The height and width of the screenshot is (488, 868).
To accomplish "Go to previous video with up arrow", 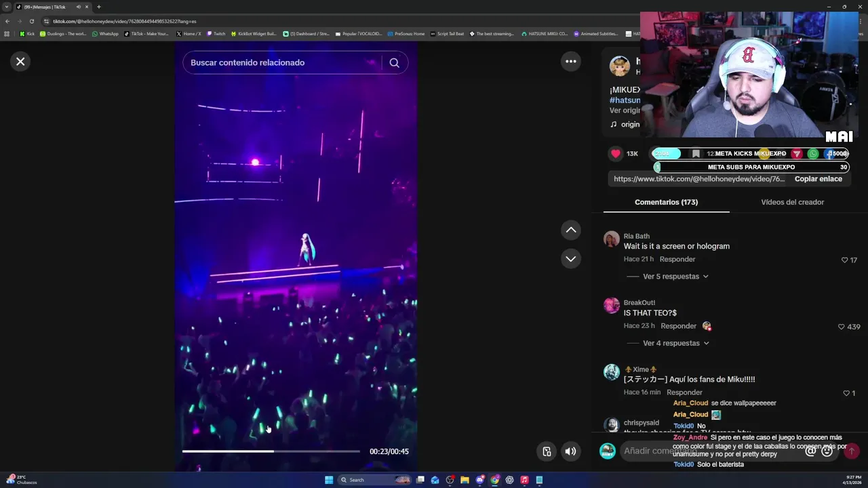I will point(571,230).
